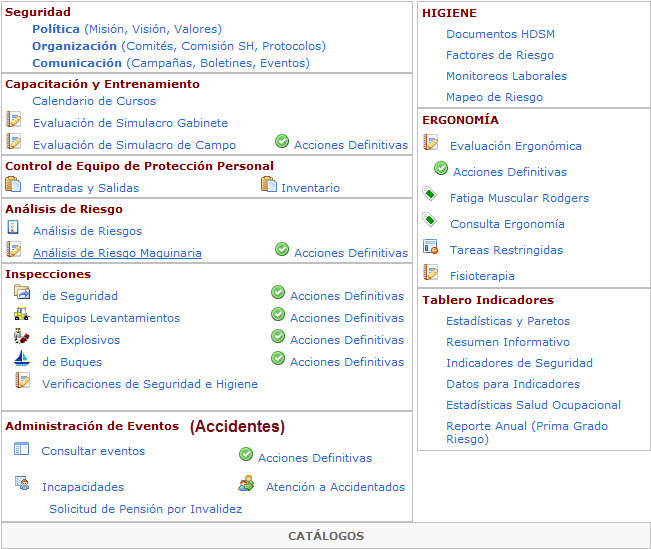Click green check icon in de Seguridad row

[278, 292]
